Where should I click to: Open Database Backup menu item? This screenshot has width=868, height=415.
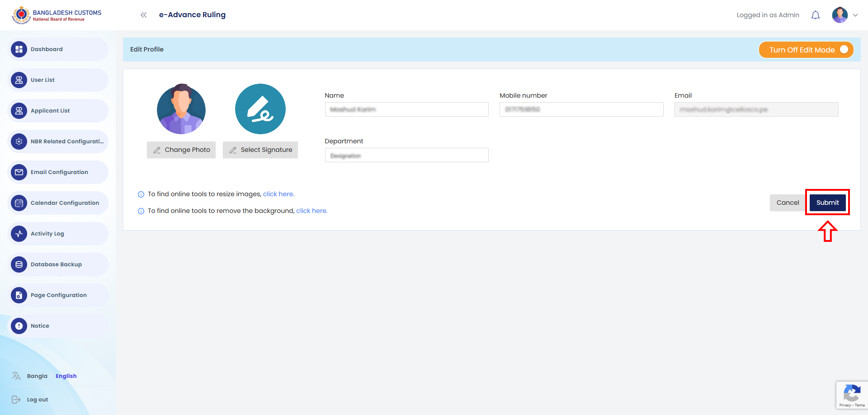click(58, 264)
